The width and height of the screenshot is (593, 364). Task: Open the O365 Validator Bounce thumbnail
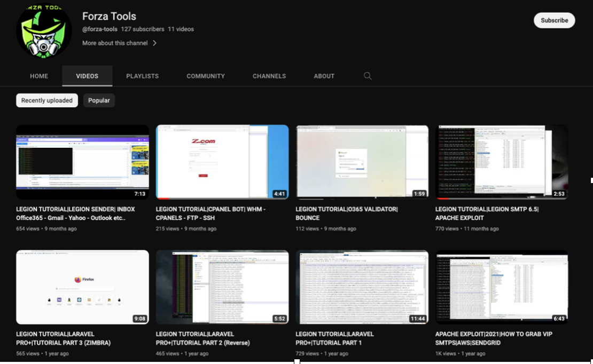[362, 162]
